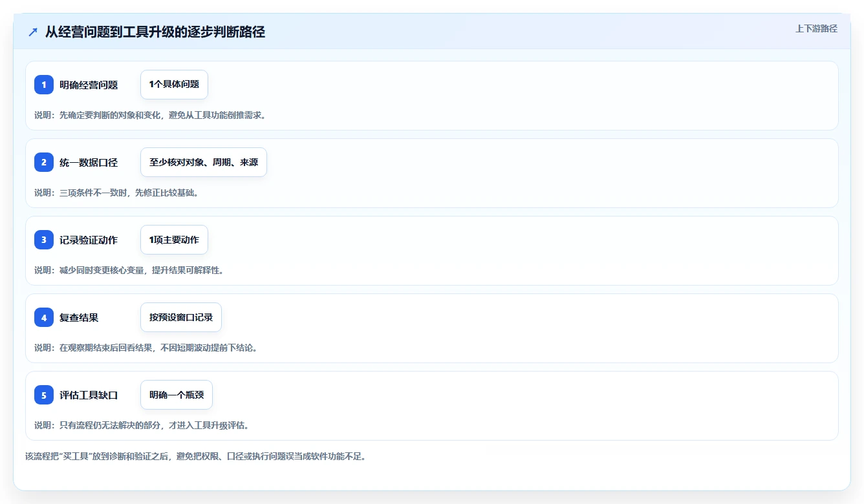Click the note '先确定要判断的对象和变化…'
This screenshot has height=504, width=864.
(x=150, y=115)
